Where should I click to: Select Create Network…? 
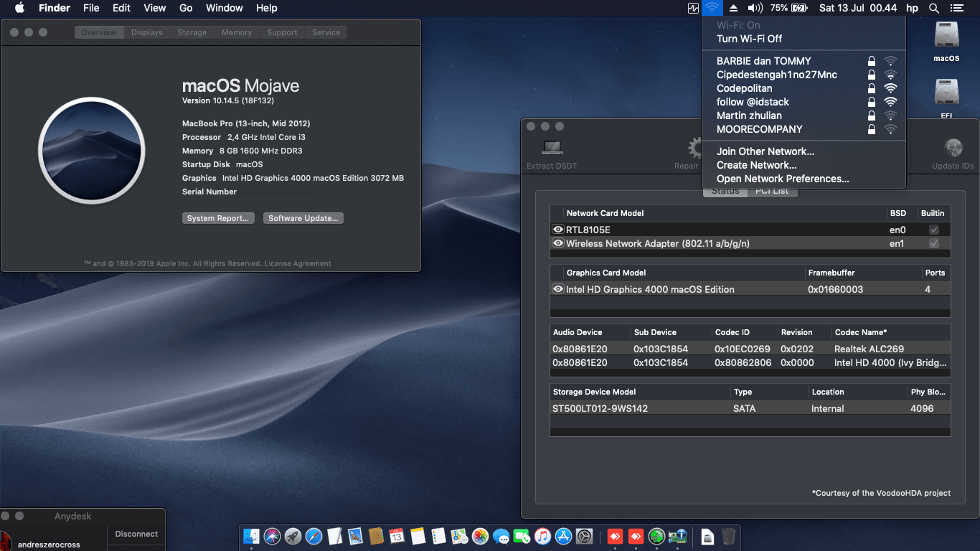pos(804,165)
